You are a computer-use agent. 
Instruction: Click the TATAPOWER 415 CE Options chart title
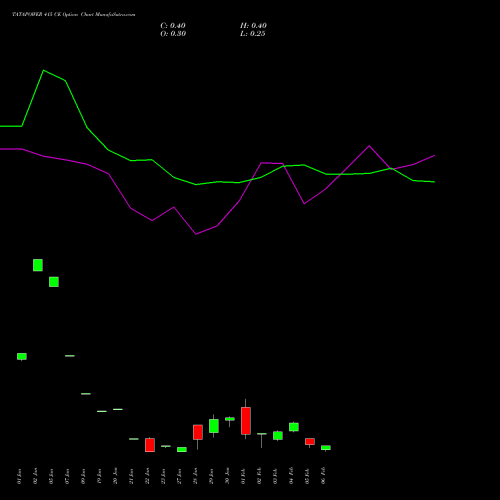pos(74,15)
